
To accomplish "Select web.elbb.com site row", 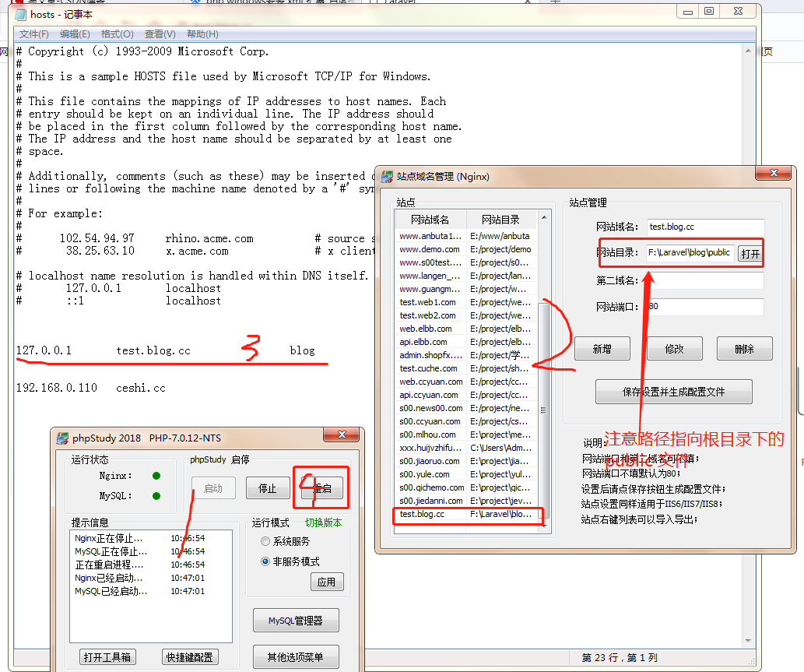I will point(466,329).
